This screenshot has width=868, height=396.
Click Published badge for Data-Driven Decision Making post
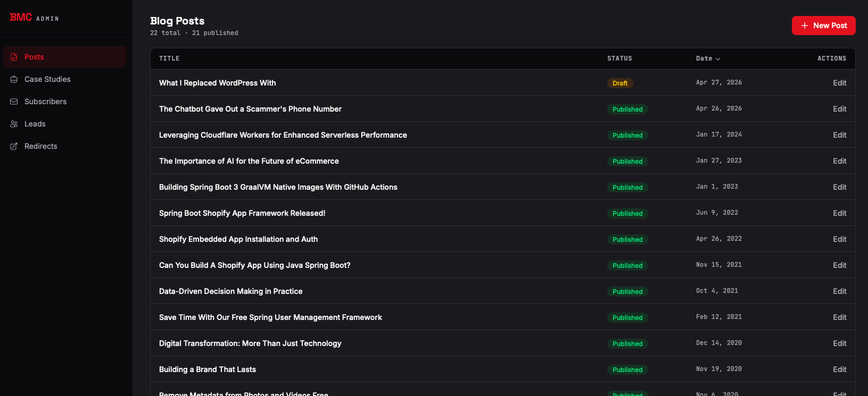(627, 291)
